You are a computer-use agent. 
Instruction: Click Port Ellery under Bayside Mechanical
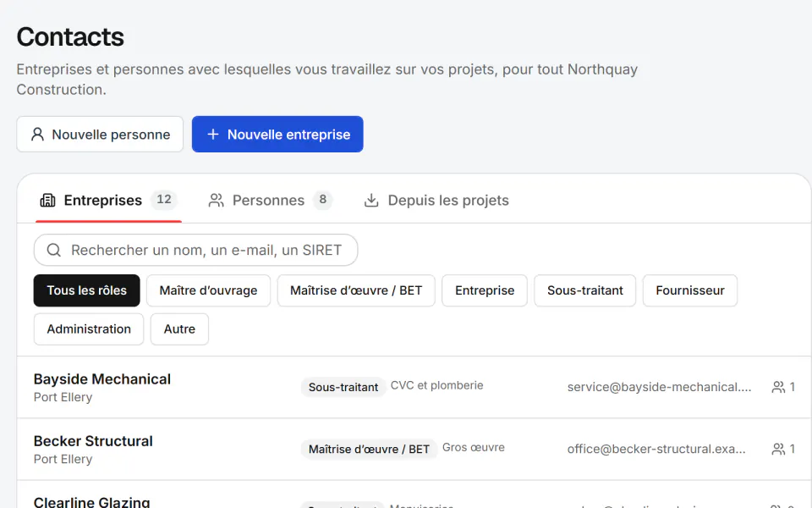point(63,397)
